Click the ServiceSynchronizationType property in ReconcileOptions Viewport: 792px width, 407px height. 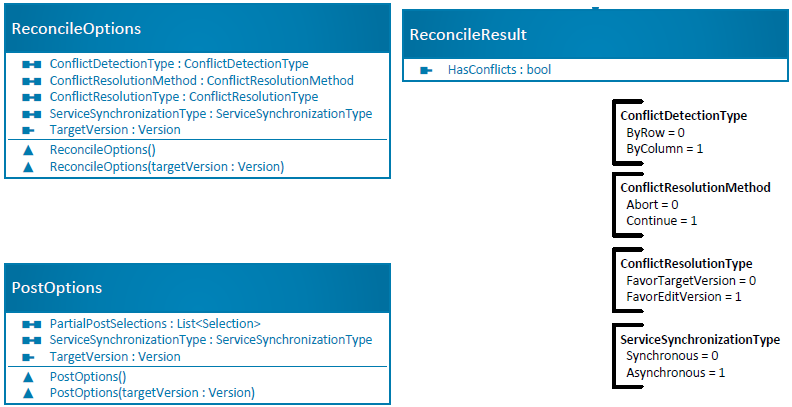click(211, 114)
